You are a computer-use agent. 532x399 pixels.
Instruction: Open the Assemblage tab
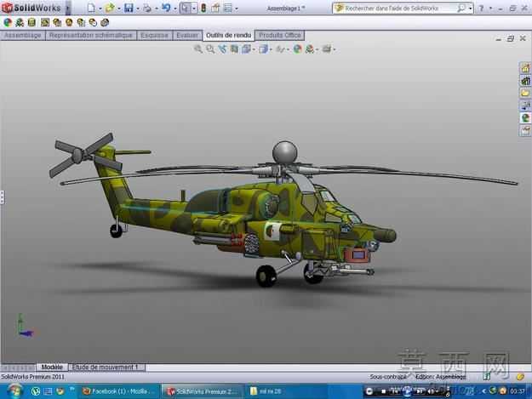23,35
